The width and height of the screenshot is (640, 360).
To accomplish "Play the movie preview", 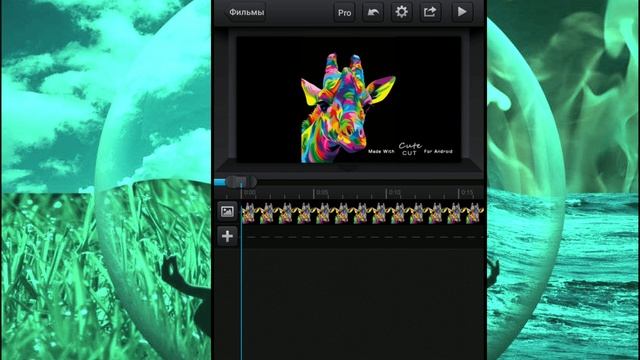I will click(x=462, y=12).
